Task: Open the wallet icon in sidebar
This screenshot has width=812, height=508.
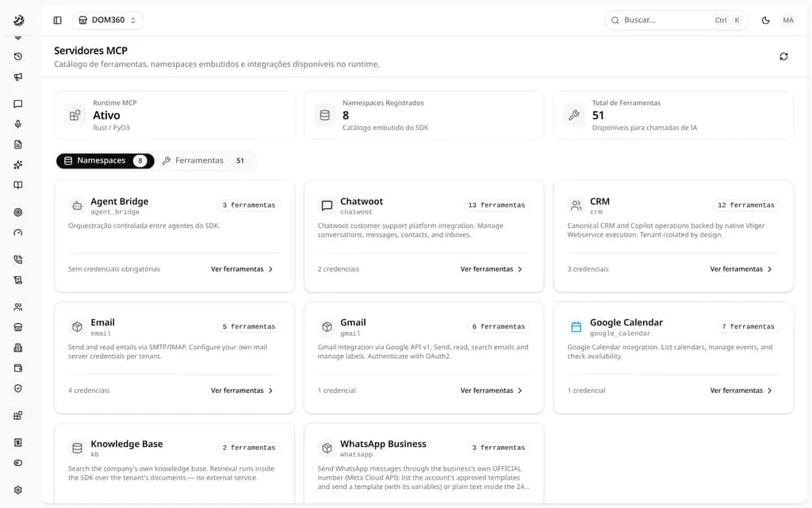Action: pyautogui.click(x=18, y=368)
